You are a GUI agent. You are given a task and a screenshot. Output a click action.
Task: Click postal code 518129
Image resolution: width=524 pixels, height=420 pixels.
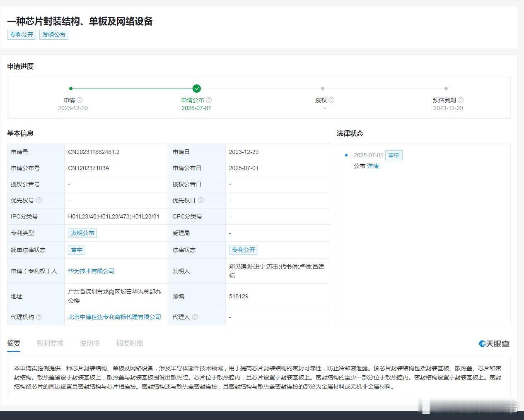(x=239, y=296)
